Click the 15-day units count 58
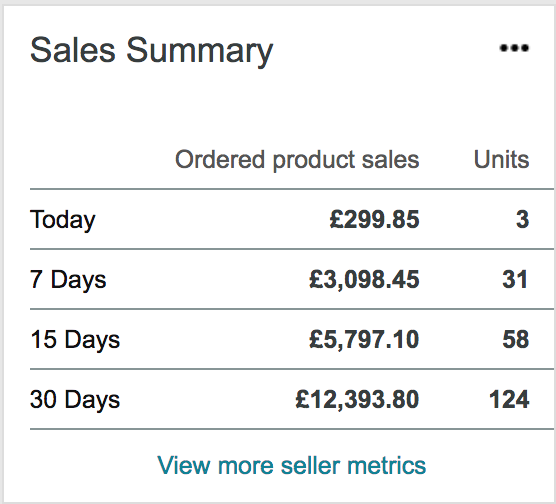 pos(516,339)
